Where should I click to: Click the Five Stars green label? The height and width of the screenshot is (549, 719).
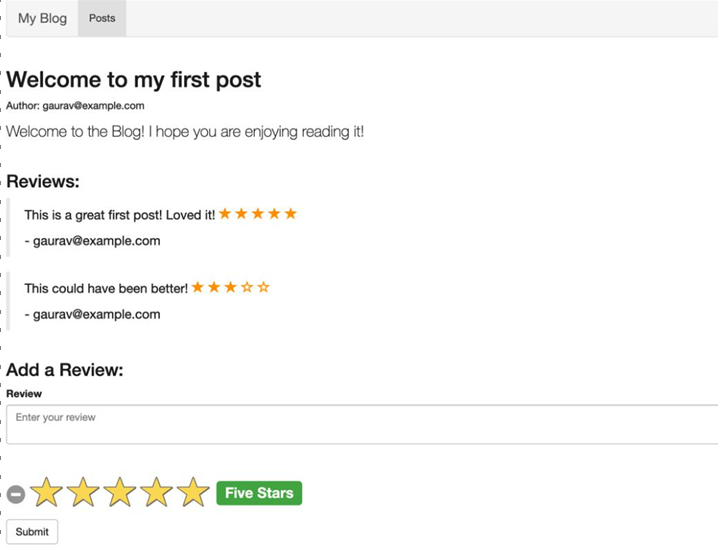click(259, 493)
